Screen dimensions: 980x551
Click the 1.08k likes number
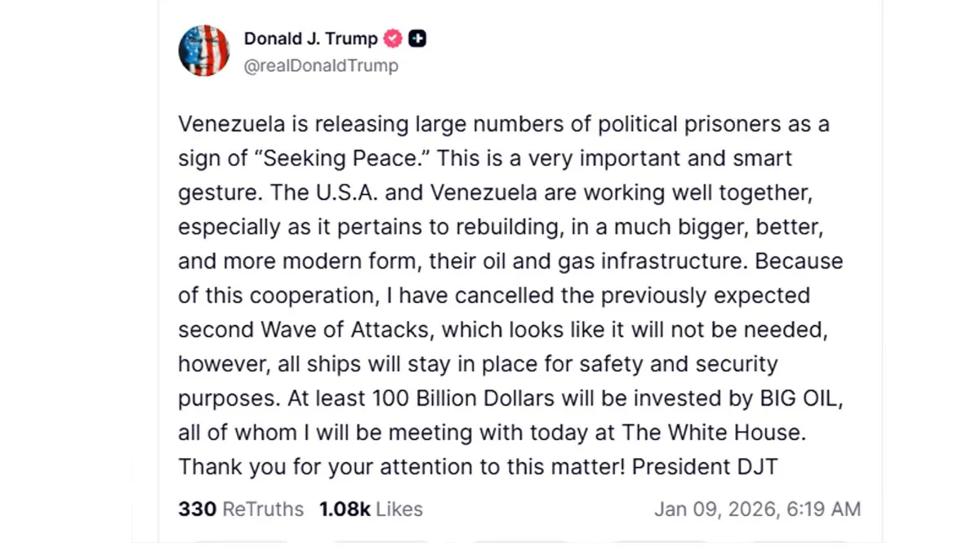click(x=345, y=509)
